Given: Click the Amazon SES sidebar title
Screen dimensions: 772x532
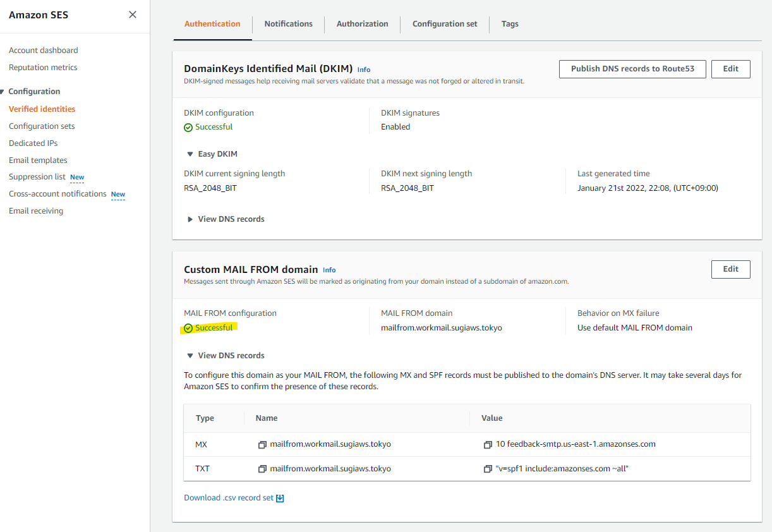Looking at the screenshot, I should coord(38,15).
